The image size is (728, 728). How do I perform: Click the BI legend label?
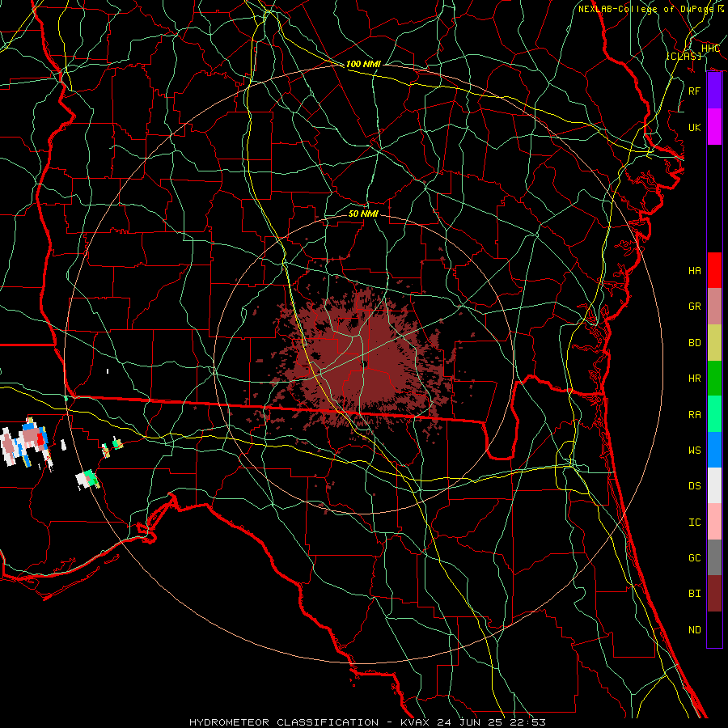click(x=695, y=594)
